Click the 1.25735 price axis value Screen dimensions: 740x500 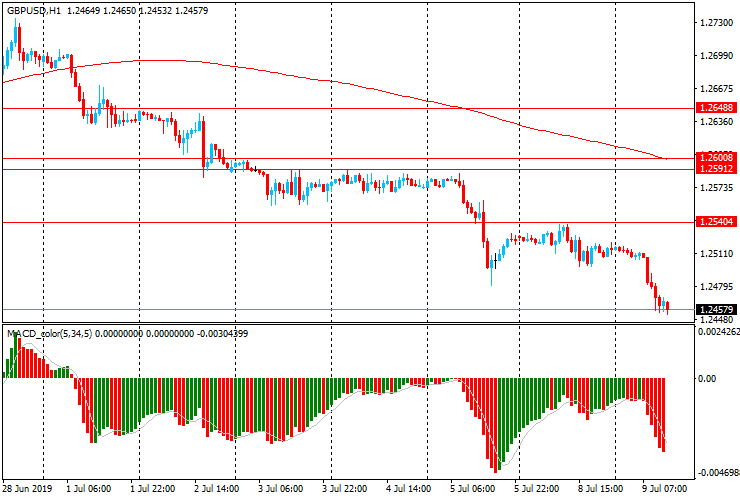(717, 188)
